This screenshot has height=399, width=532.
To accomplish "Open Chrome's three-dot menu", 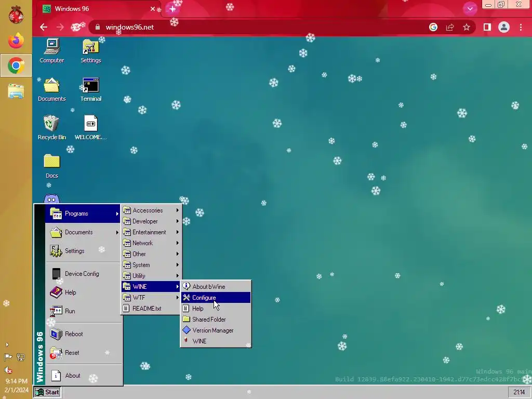I will click(521, 27).
